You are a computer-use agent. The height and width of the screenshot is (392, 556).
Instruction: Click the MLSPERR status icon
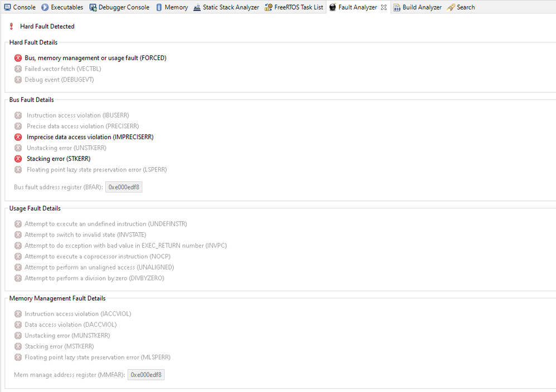[18, 357]
